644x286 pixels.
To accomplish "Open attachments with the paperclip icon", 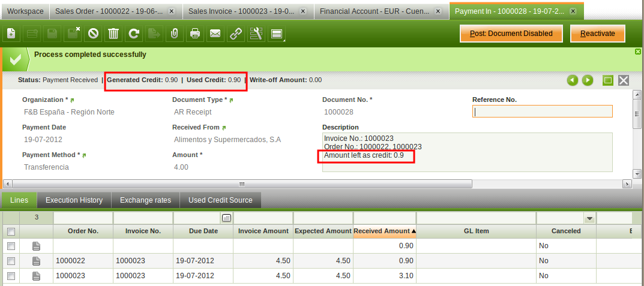I will [x=174, y=34].
